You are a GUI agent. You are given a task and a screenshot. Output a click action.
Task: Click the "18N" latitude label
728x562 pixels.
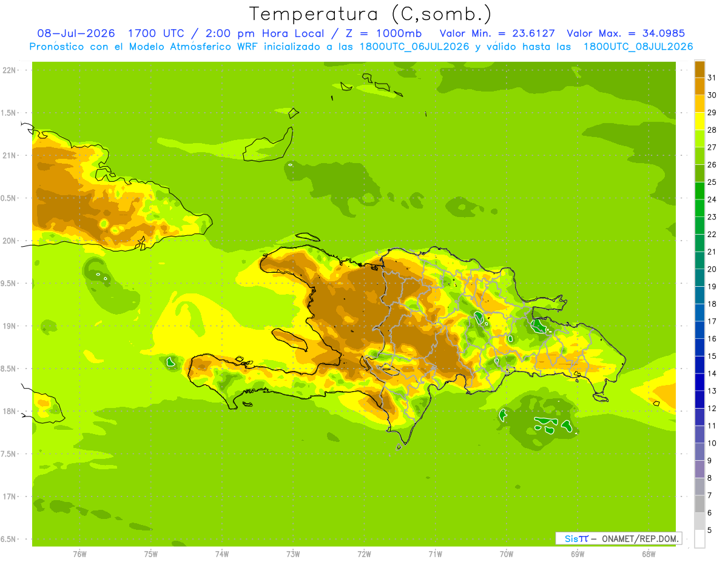[x=8, y=411]
